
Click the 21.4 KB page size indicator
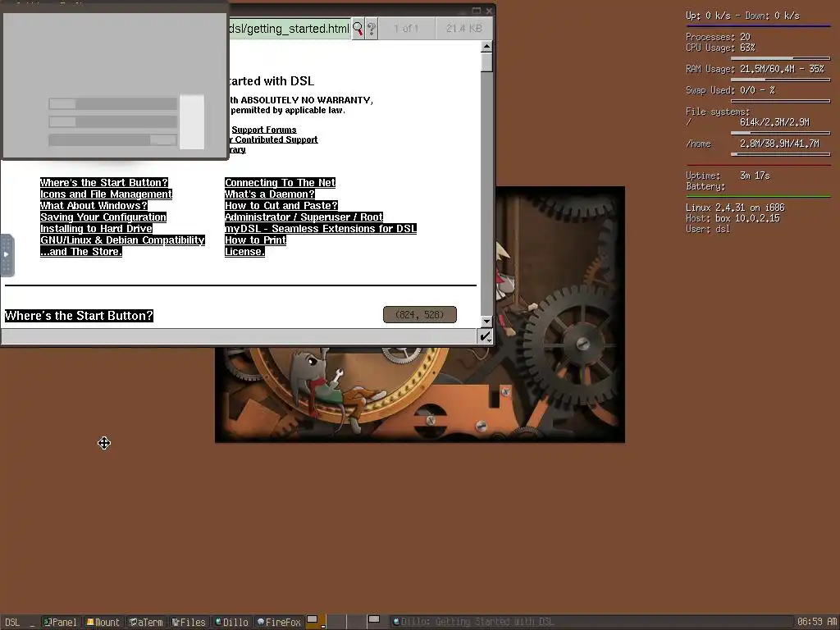click(x=464, y=29)
